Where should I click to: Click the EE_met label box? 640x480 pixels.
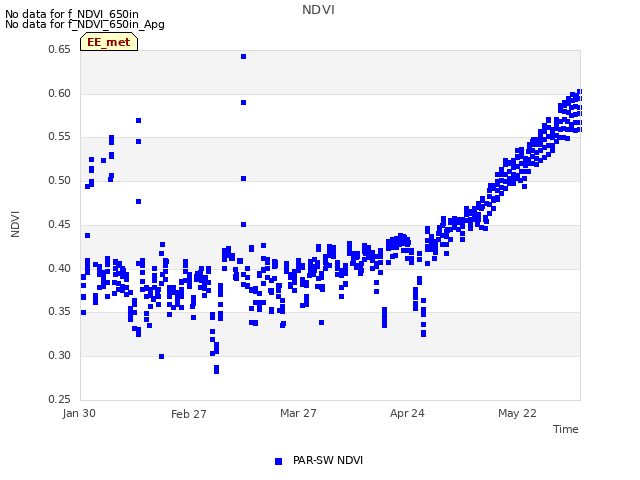coord(109,42)
